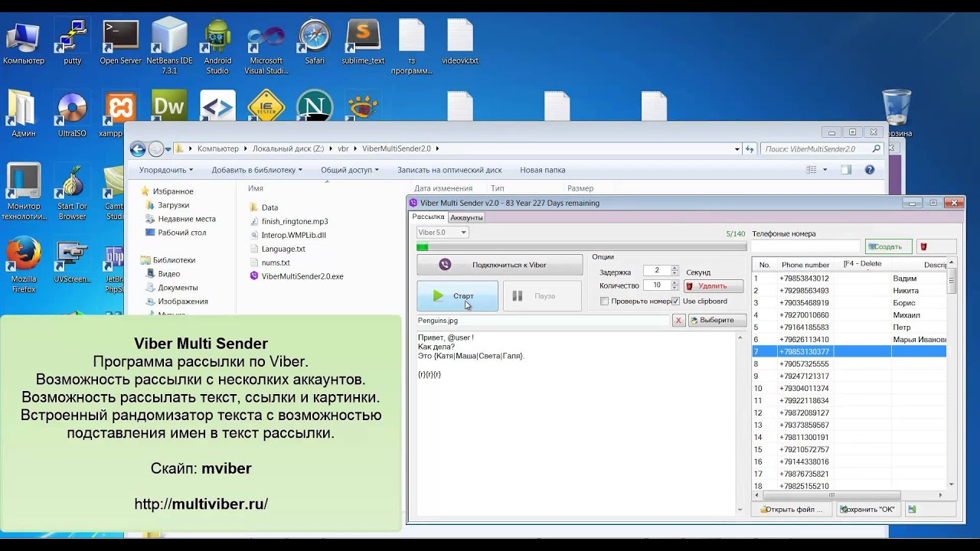This screenshot has width=980, height=551.
Task: Click the red Удалить button
Action: tap(713, 286)
